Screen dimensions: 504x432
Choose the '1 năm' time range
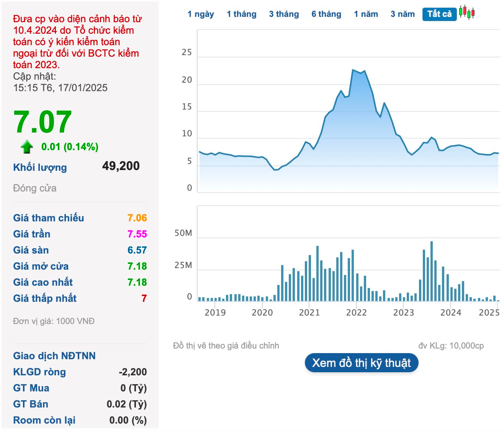(x=366, y=14)
